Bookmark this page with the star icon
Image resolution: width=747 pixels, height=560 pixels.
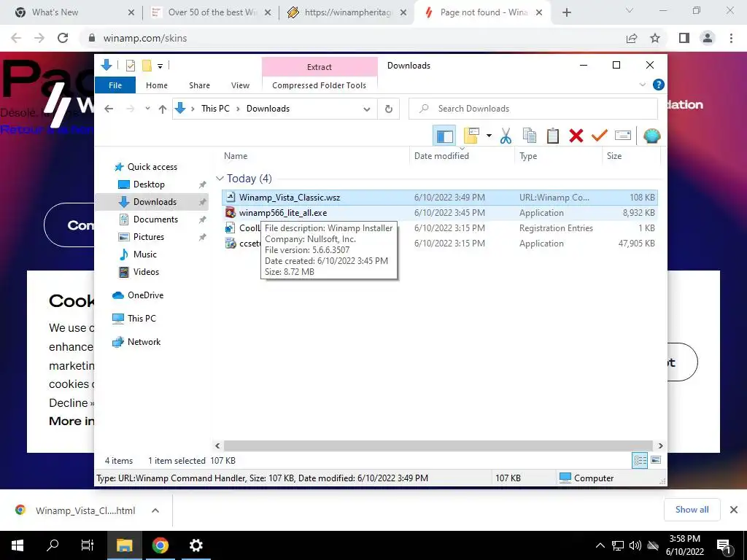pos(655,38)
